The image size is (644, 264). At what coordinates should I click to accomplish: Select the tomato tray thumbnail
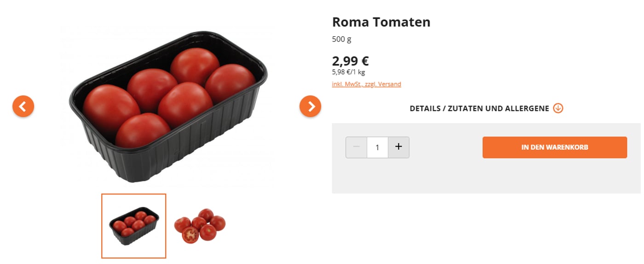pyautogui.click(x=133, y=226)
